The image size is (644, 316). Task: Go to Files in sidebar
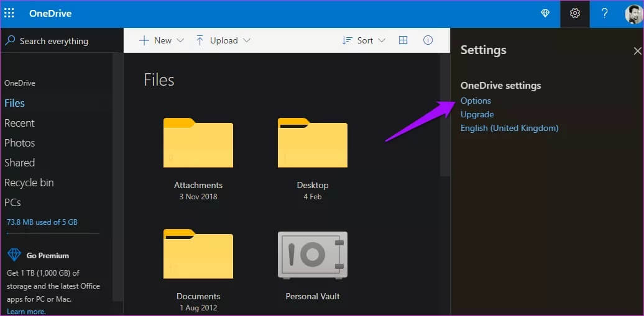[x=14, y=103]
